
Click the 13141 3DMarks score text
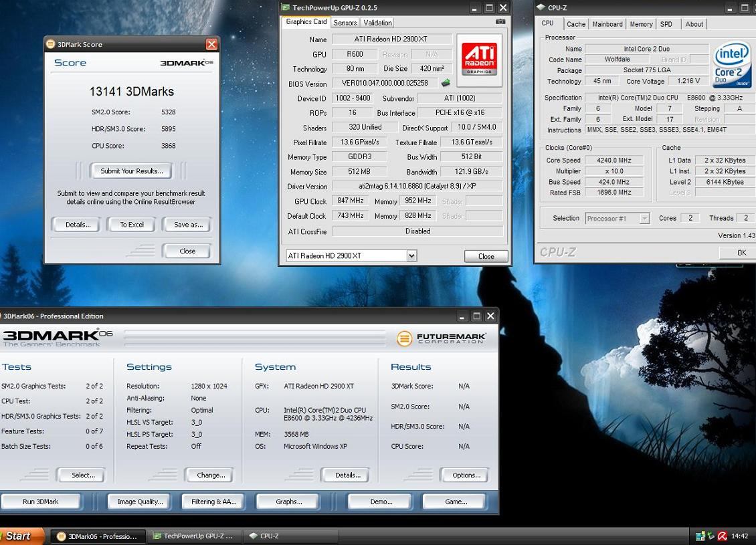point(132,92)
